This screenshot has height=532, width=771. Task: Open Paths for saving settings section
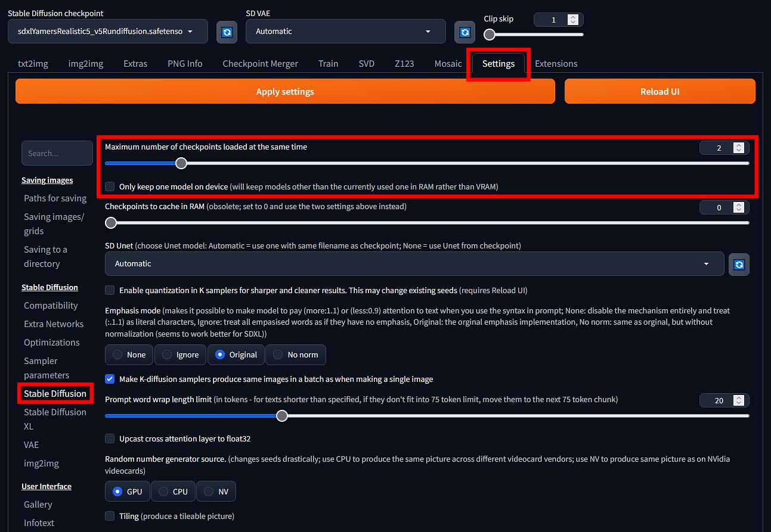pos(55,198)
